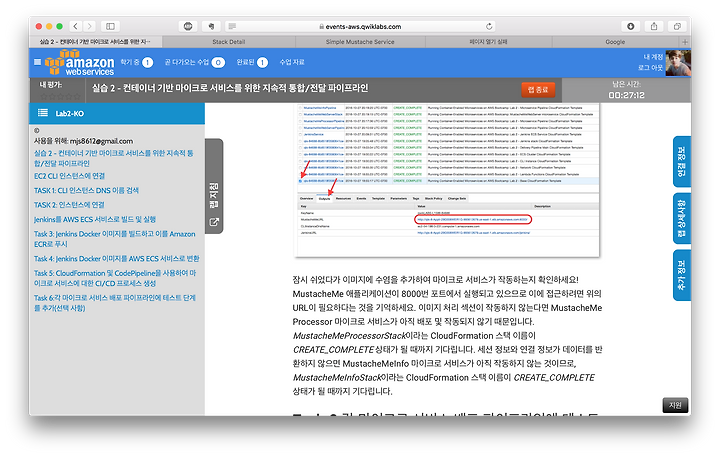Click the translate extension icon in toolbar
The image size is (720, 457).
coord(211,26)
